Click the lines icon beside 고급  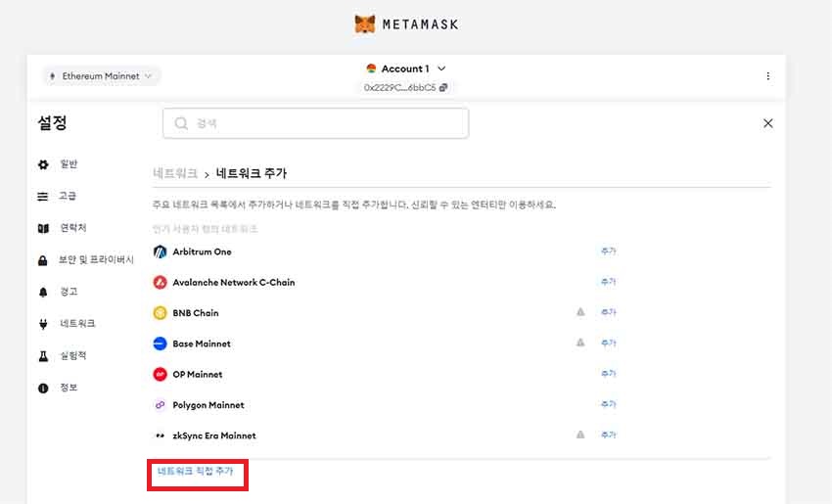pyautogui.click(x=43, y=197)
